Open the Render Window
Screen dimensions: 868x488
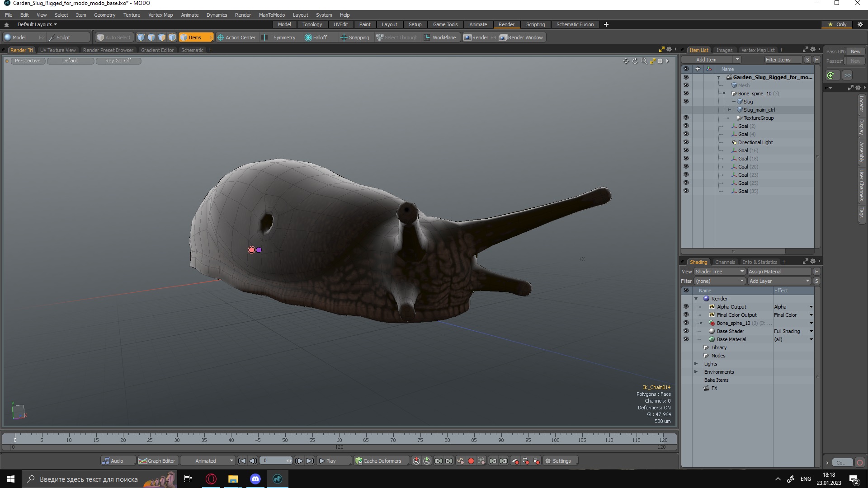[x=521, y=38]
